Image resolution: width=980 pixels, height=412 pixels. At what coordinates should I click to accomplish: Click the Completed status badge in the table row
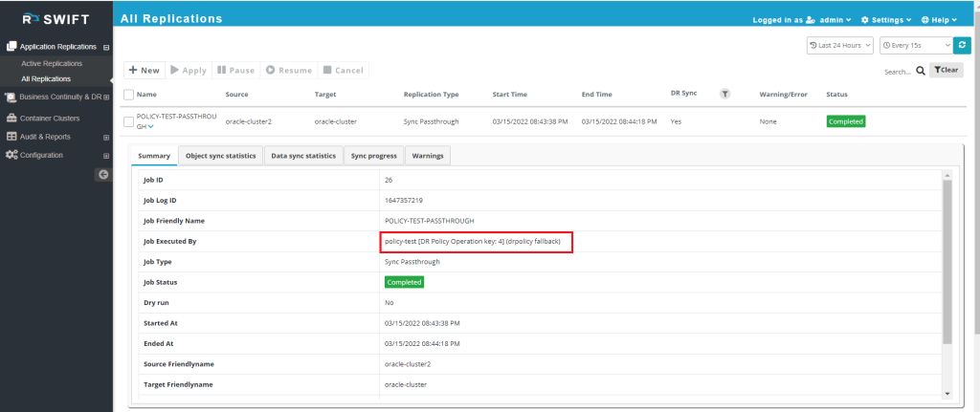coord(846,121)
